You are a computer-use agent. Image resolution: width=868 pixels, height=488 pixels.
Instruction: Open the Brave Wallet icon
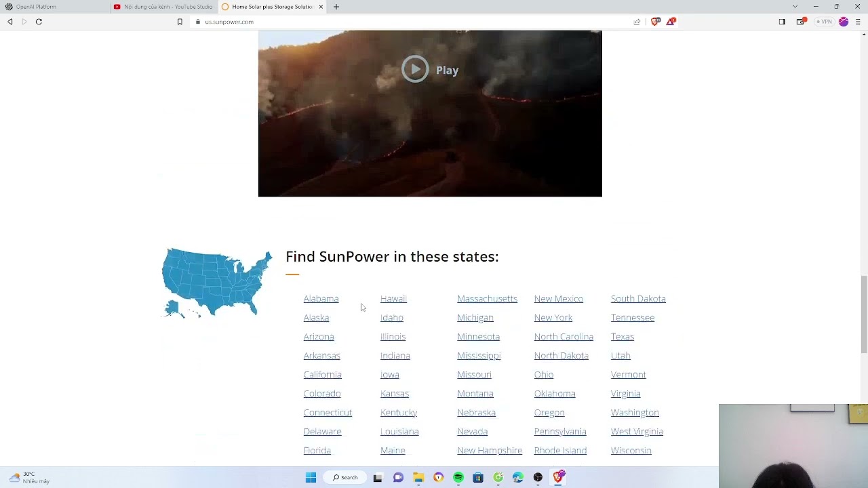pos(801,22)
